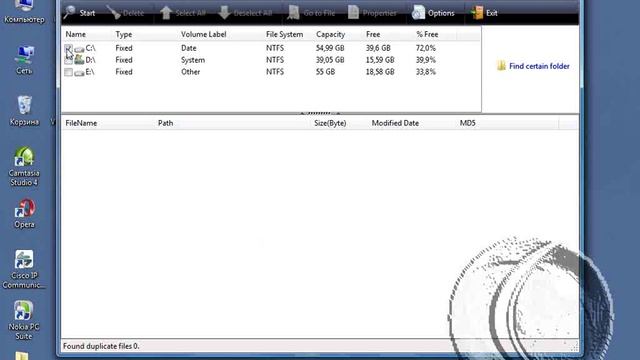This screenshot has width=640, height=360.
Task: Sort drives by Type column header
Action: tap(124, 34)
